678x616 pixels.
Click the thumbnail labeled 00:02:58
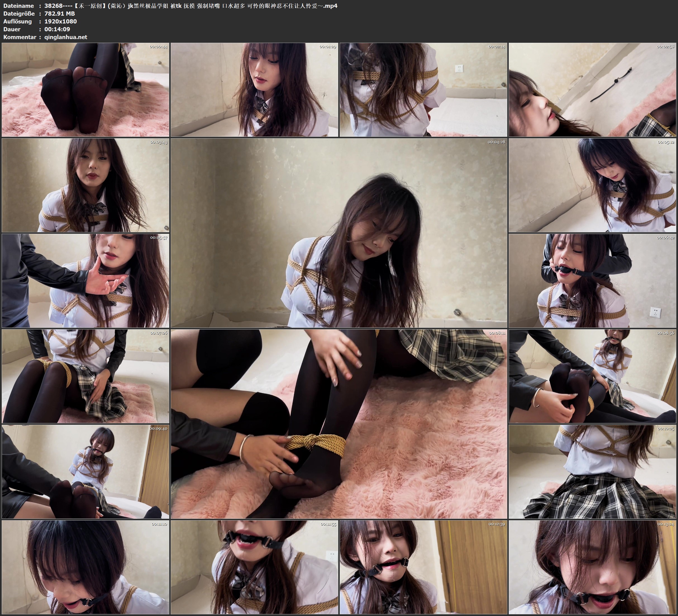(x=592, y=90)
